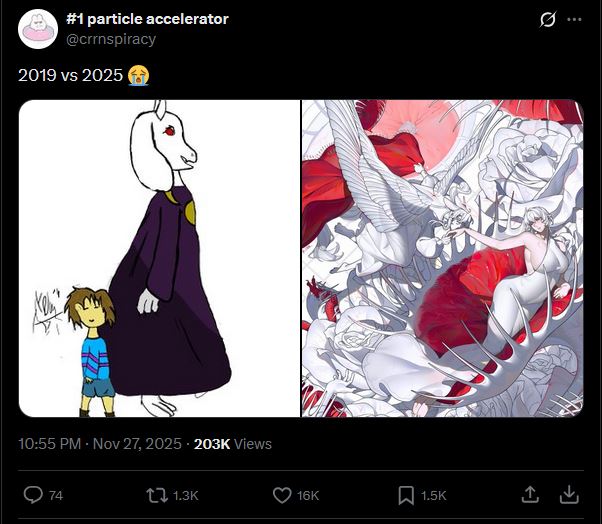
Task: Click the 1.5K bookmarks count
Action: (x=433, y=496)
